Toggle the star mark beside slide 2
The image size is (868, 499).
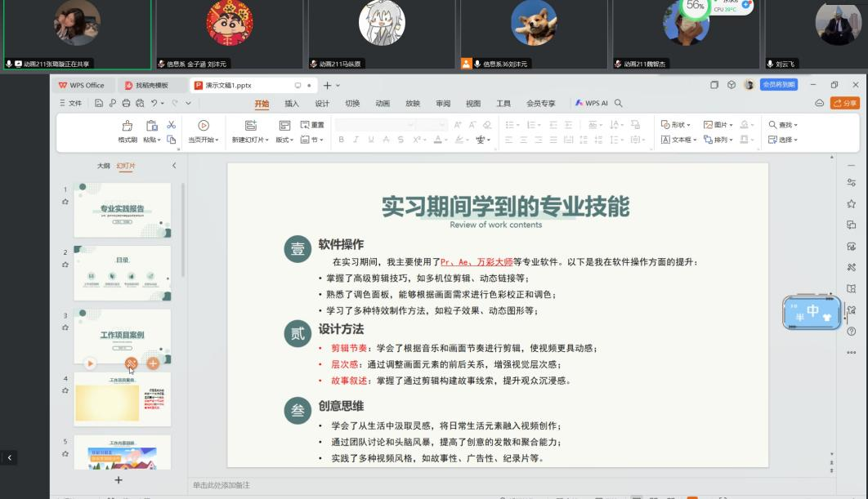[x=65, y=265]
